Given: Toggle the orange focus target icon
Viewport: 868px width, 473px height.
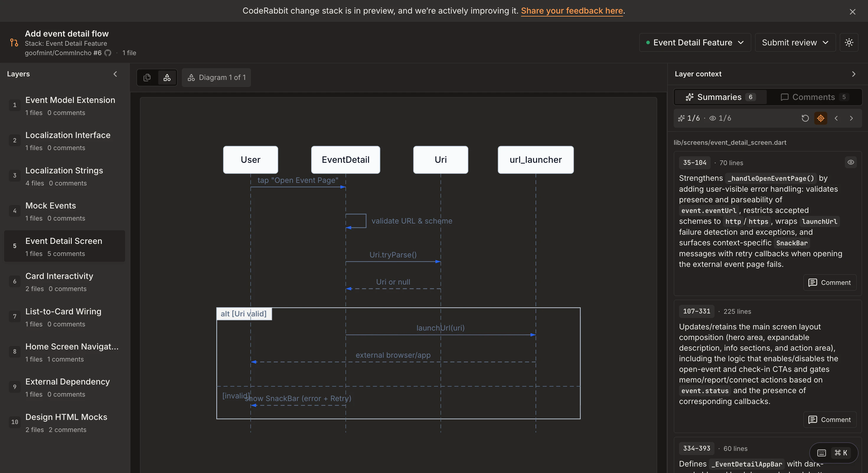Looking at the screenshot, I should [820, 118].
